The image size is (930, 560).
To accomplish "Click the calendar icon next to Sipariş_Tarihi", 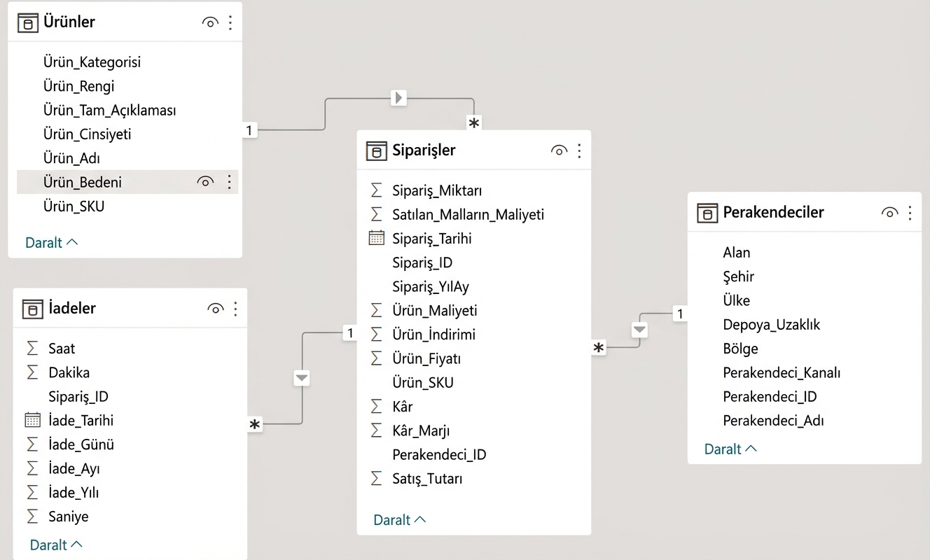I will (376, 238).
